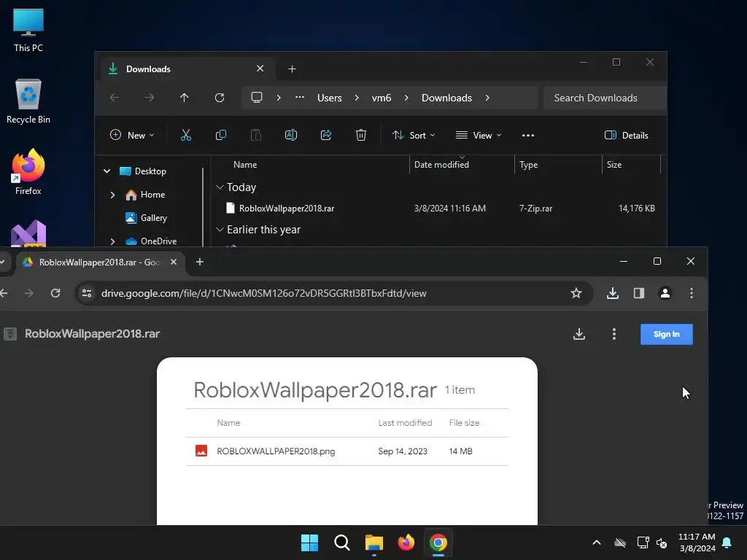This screenshot has height=560, width=747.
Task: Toggle Chrome side panel icon
Action: click(639, 293)
